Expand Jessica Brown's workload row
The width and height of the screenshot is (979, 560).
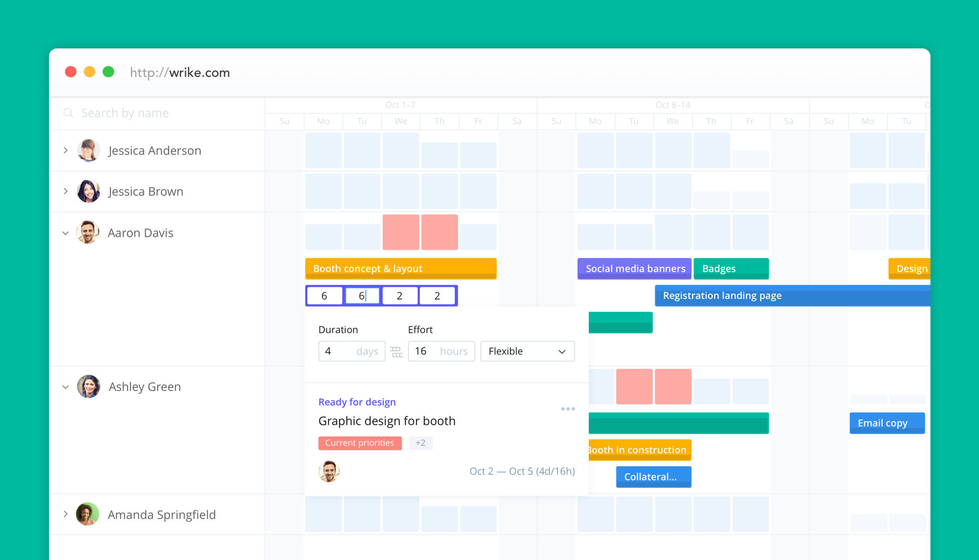pyautogui.click(x=65, y=191)
